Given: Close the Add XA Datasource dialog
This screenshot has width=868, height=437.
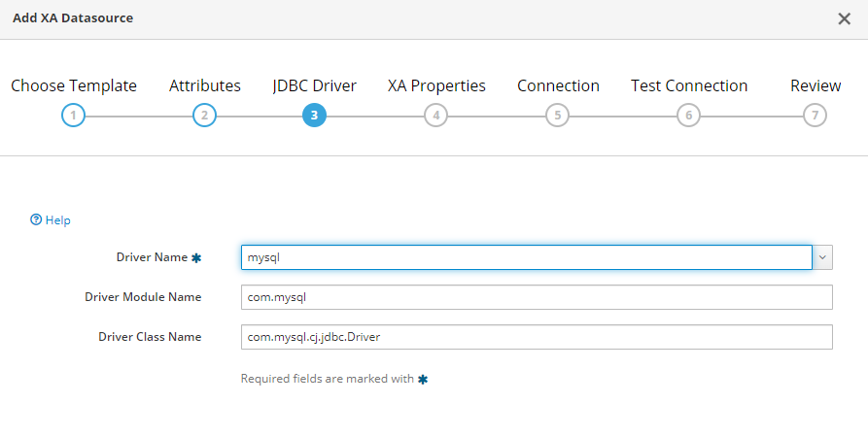Looking at the screenshot, I should pos(844,18).
